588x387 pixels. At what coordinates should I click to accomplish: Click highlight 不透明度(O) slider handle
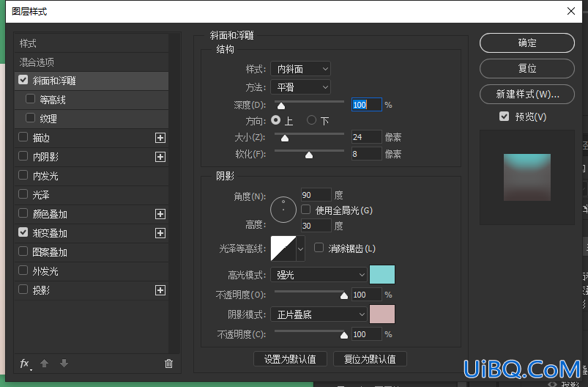(x=344, y=296)
